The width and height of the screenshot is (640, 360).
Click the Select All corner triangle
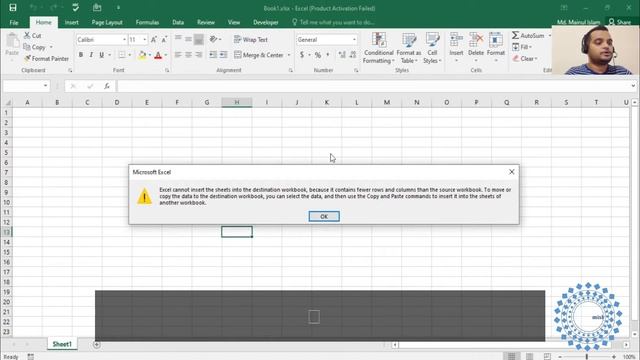7,102
